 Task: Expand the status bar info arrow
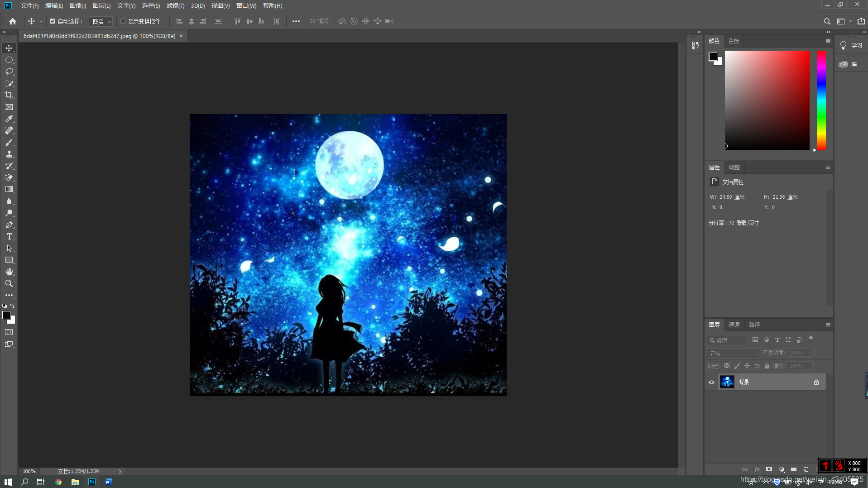[120, 471]
